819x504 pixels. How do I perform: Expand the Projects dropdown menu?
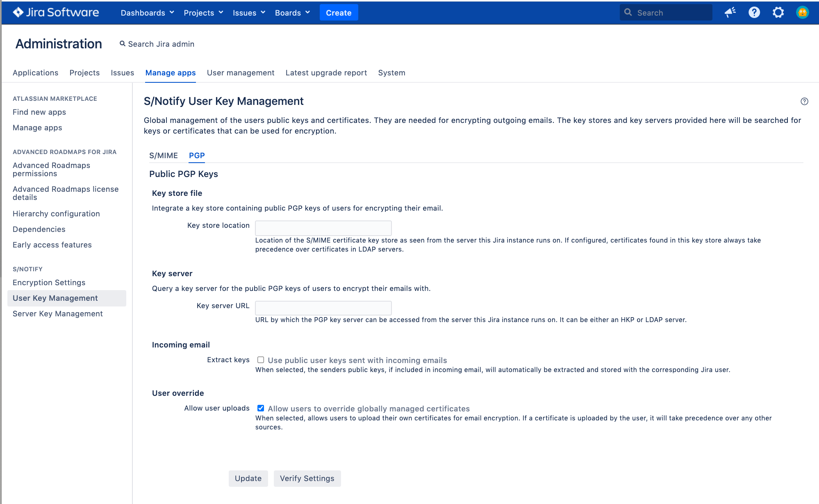203,13
